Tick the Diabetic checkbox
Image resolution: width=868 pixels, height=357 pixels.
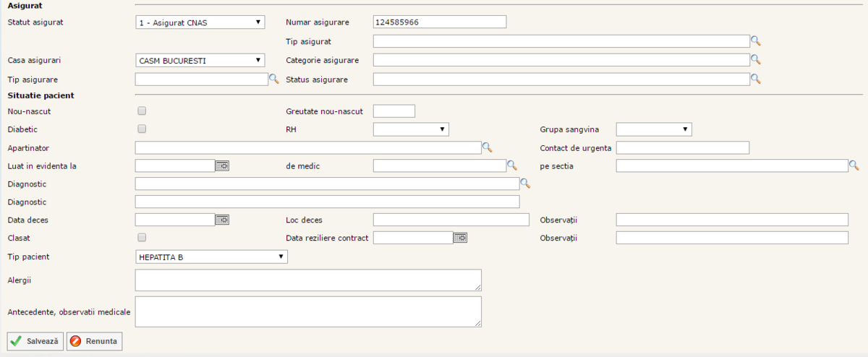tap(142, 129)
